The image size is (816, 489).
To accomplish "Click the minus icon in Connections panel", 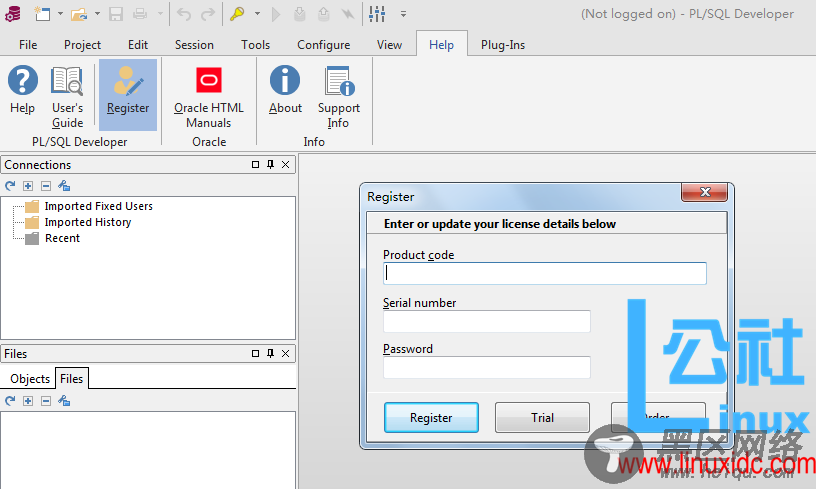I will tap(46, 186).
